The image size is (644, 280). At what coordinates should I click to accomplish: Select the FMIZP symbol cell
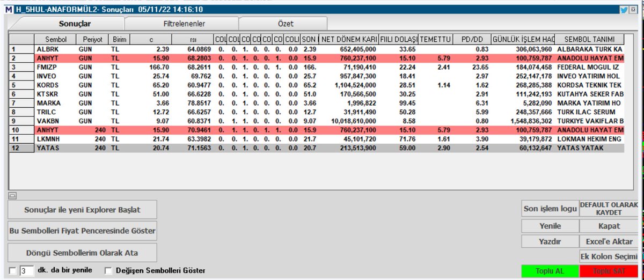(x=55, y=67)
